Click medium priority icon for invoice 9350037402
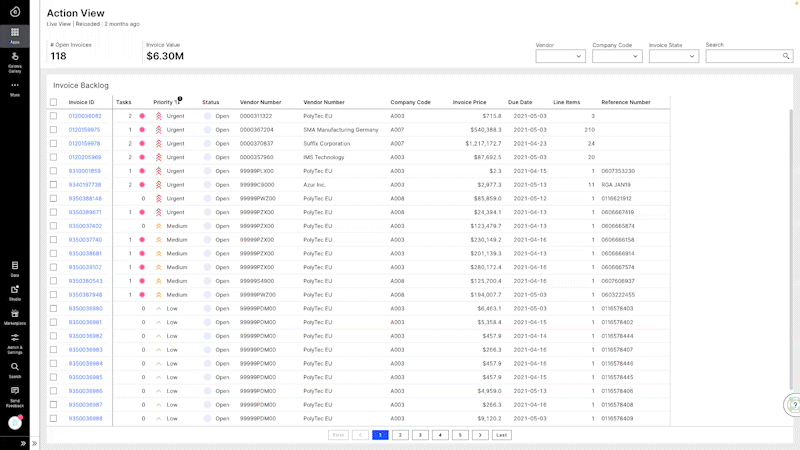 159,226
